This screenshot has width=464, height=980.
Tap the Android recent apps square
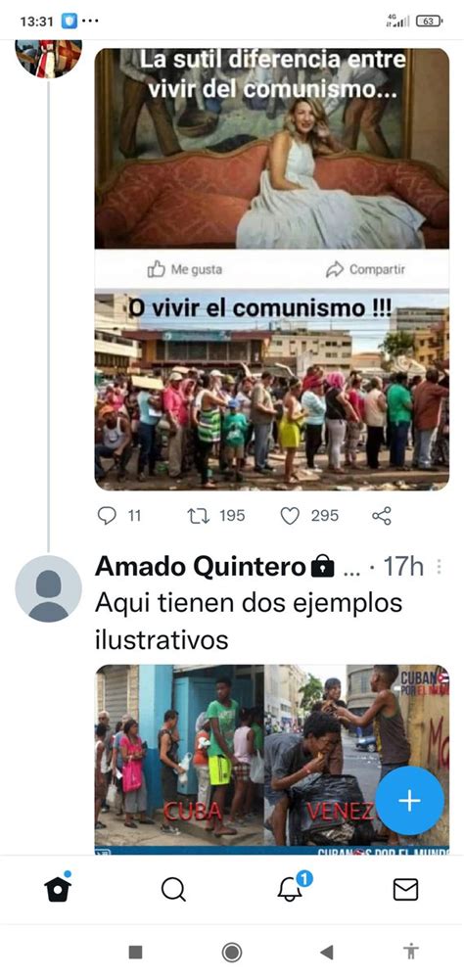(135, 952)
